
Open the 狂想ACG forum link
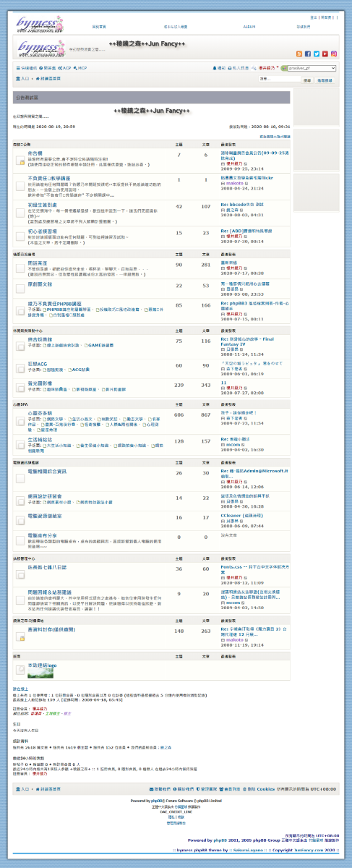pos(36,365)
